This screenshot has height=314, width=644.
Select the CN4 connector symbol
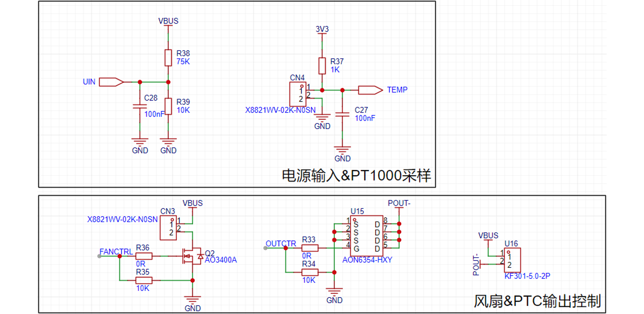(x=298, y=94)
